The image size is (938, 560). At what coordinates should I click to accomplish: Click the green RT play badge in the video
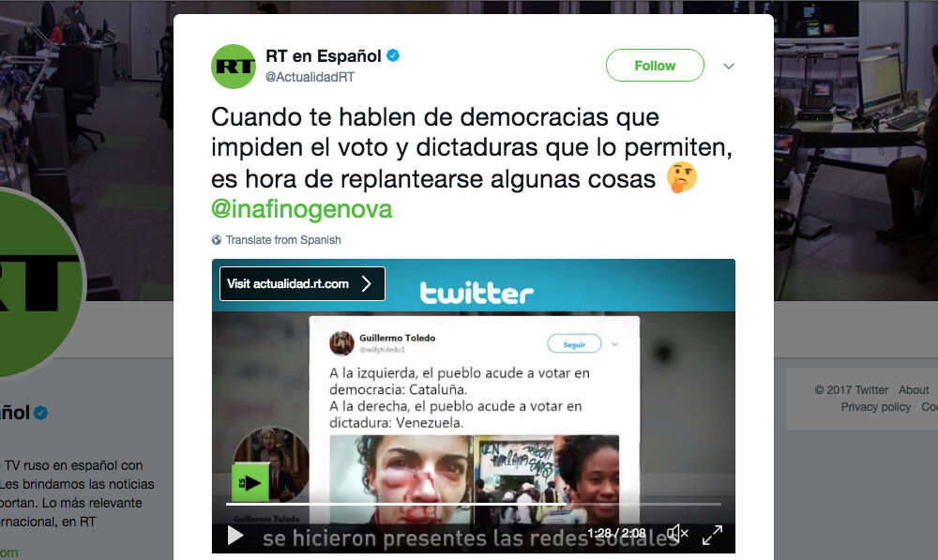click(x=250, y=483)
